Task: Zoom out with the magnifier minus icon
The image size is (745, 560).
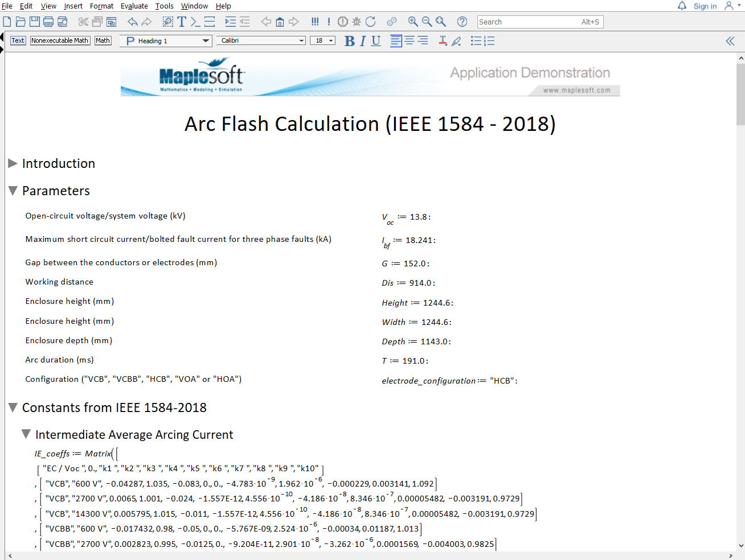Action: tap(427, 22)
